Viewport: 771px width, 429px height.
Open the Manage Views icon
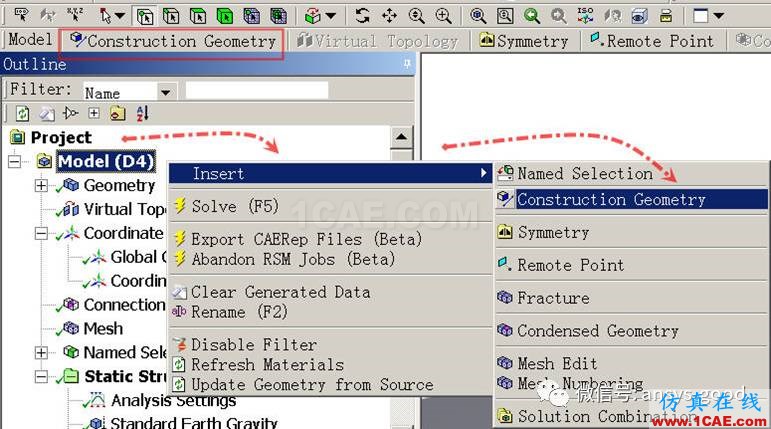639,16
